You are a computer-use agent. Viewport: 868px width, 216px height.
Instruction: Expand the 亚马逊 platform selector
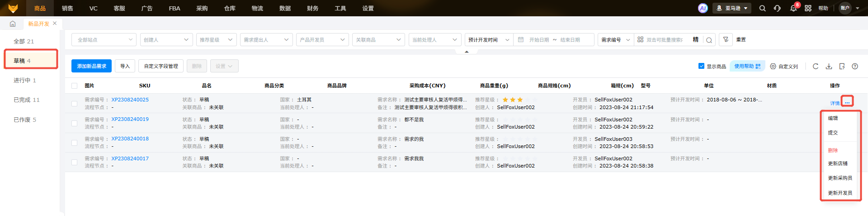(x=732, y=8)
